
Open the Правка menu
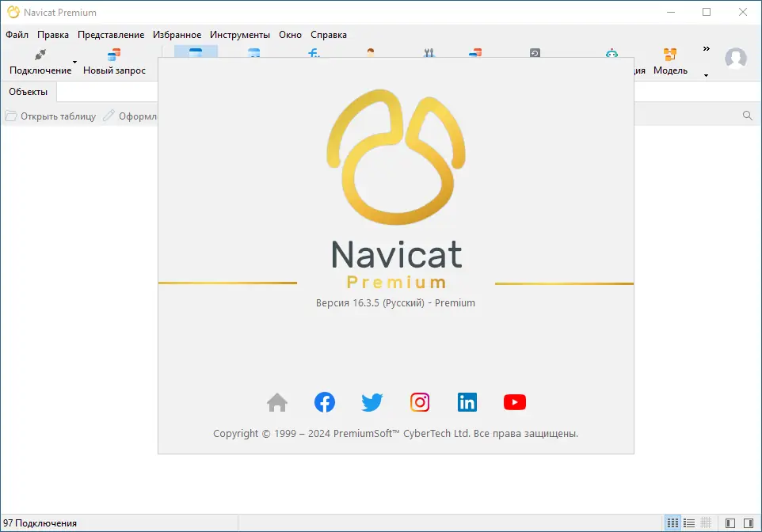[53, 35]
